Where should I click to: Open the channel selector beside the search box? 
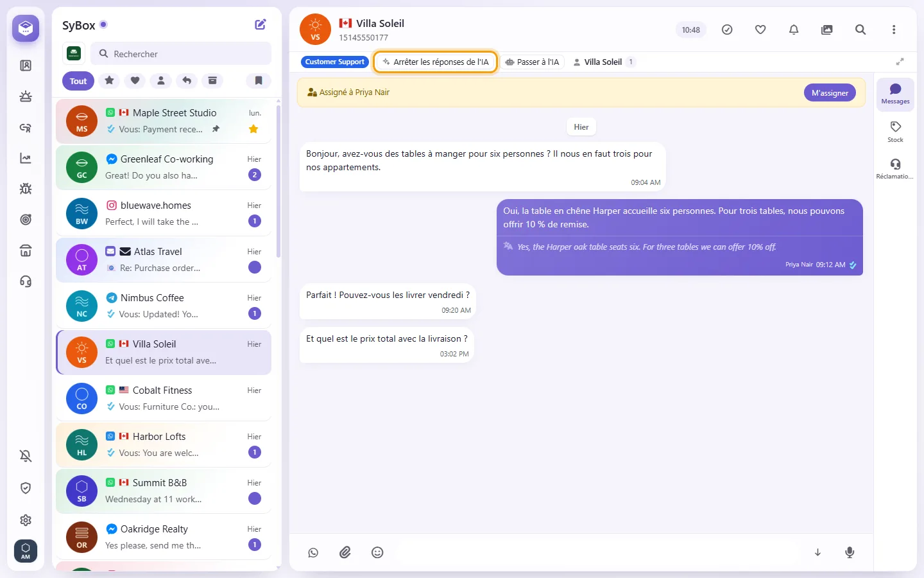(x=74, y=54)
